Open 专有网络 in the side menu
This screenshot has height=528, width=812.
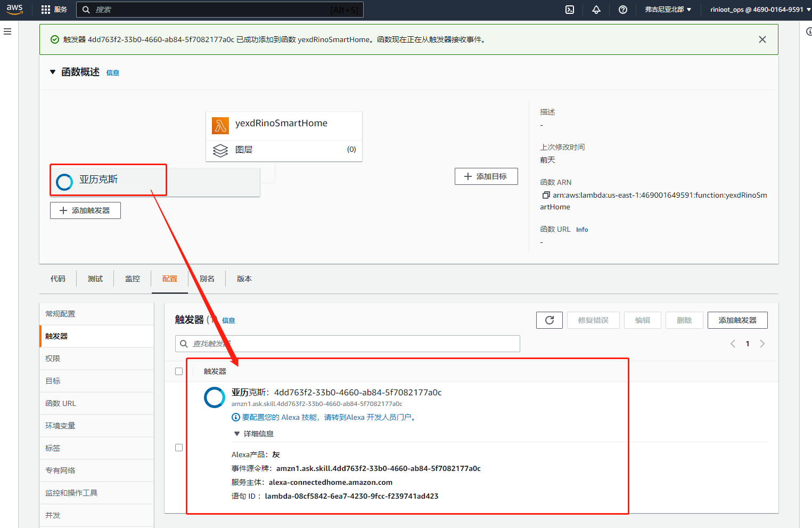[x=97, y=470]
